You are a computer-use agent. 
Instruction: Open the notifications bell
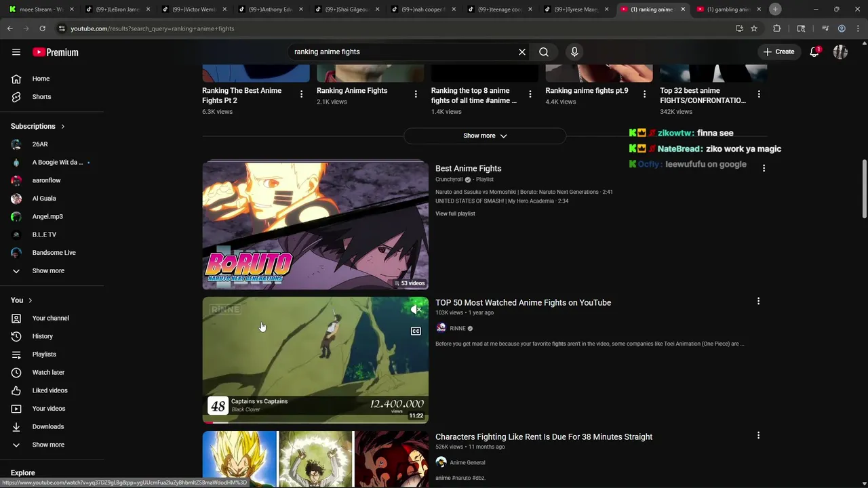pos(814,52)
